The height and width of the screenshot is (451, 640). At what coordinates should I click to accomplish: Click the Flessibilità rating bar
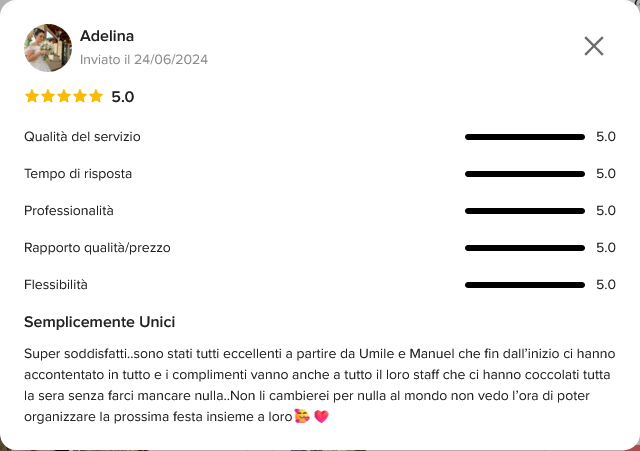pos(525,285)
